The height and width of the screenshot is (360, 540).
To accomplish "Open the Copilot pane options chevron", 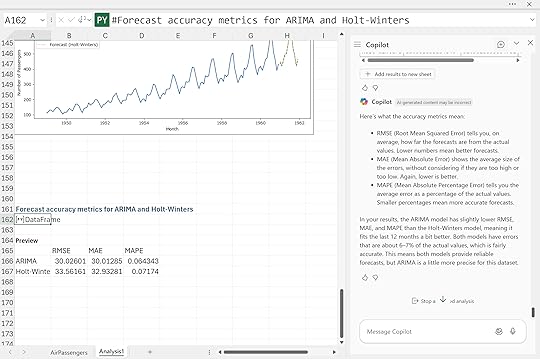I will click(516, 43).
